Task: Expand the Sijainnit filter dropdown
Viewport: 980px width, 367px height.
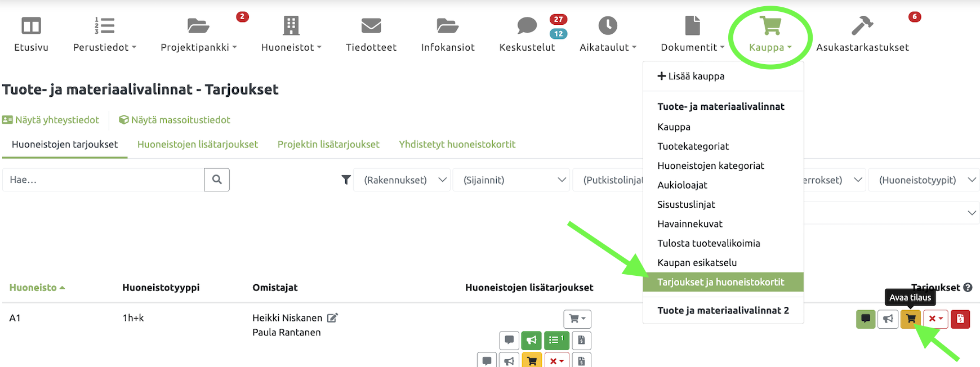Action: pos(510,180)
